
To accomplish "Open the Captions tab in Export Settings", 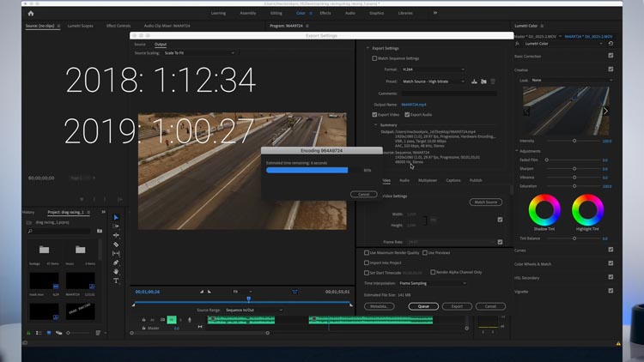I will point(453,181).
